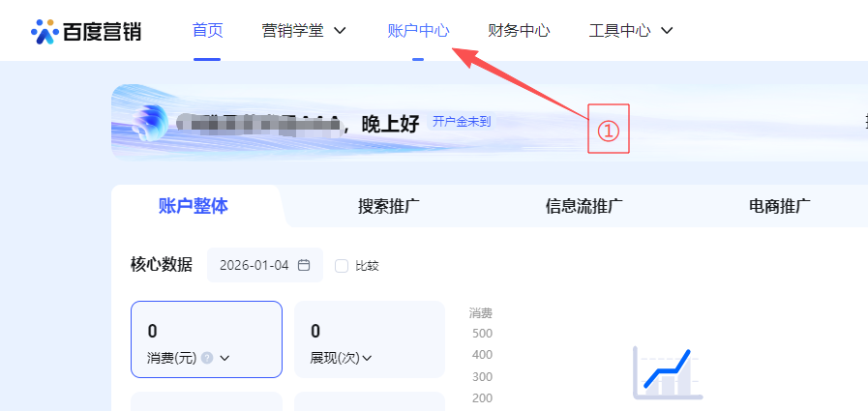Switch to the 电商推广 tab
This screenshot has width=868, height=411.
779,205
